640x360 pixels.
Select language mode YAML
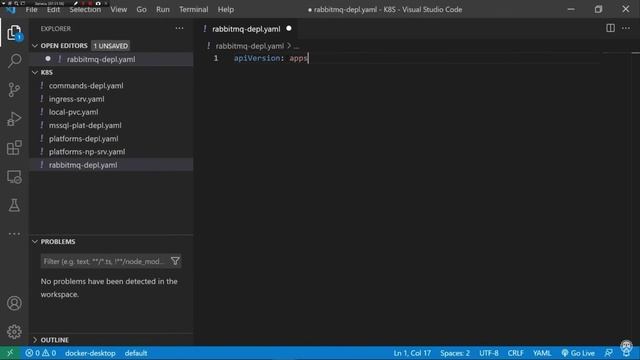(x=542, y=353)
